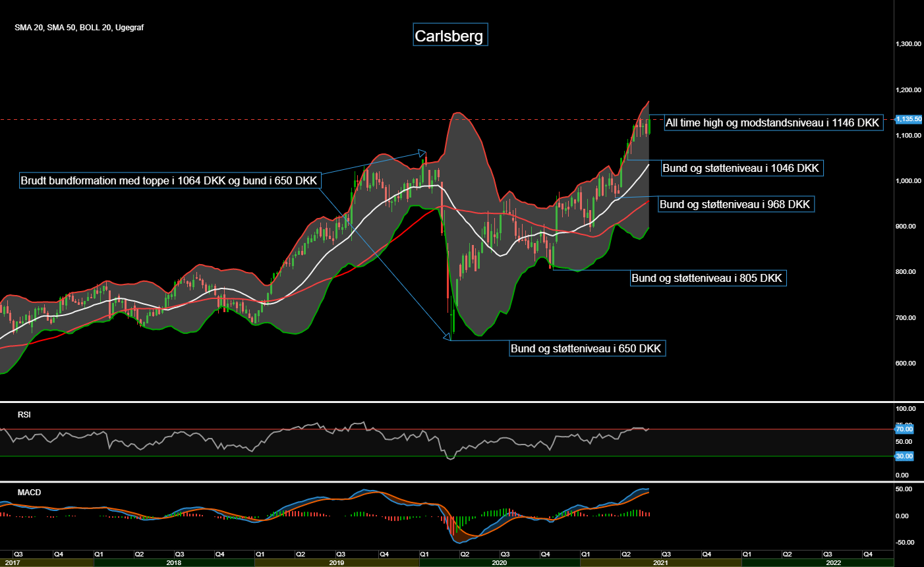Select the Q2 marker of 2019
This screenshot has height=567, width=924.
point(301,554)
